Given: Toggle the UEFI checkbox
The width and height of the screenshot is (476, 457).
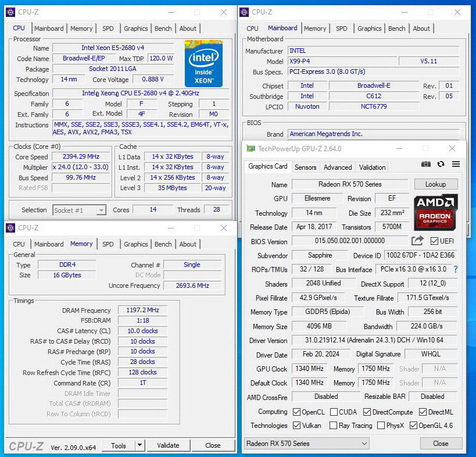Looking at the screenshot, I should 434,241.
